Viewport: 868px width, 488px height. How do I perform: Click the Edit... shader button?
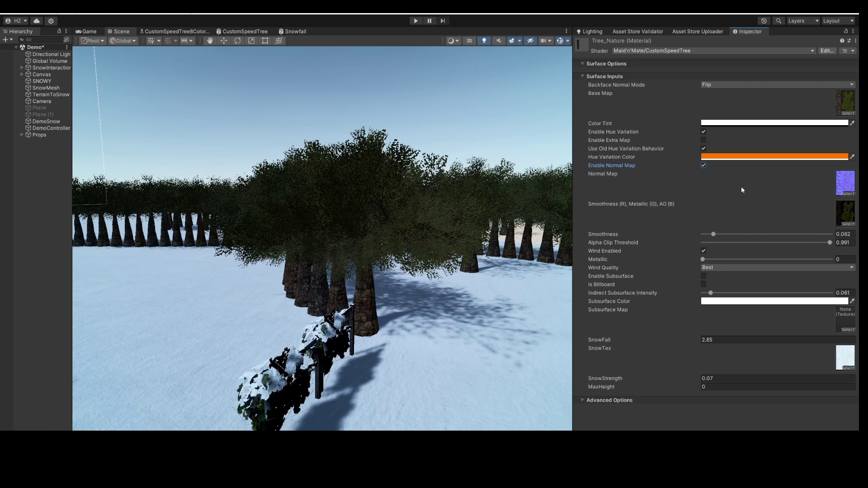coord(827,51)
